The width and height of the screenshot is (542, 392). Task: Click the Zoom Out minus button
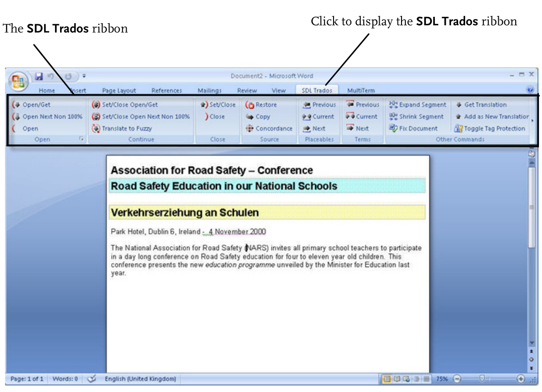coord(457,379)
